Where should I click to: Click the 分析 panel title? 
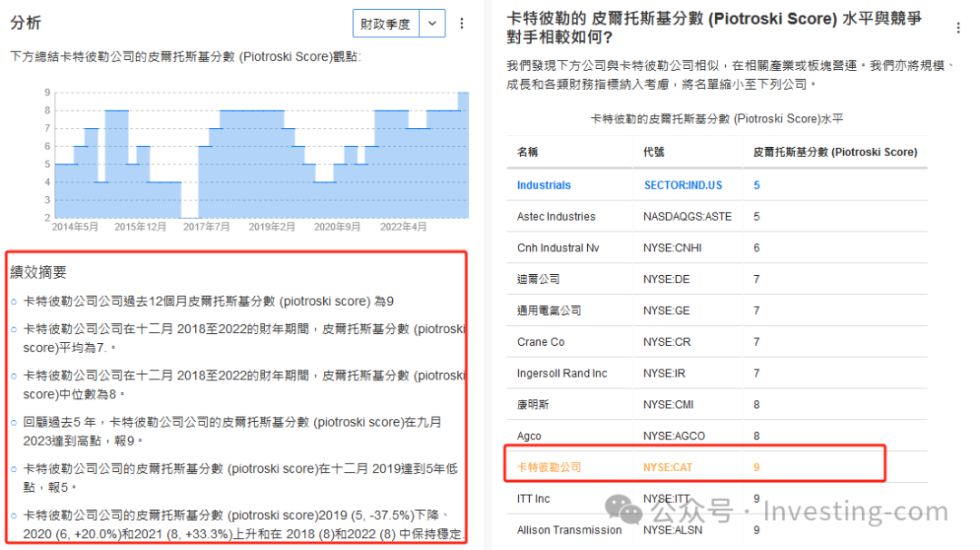pos(25,23)
